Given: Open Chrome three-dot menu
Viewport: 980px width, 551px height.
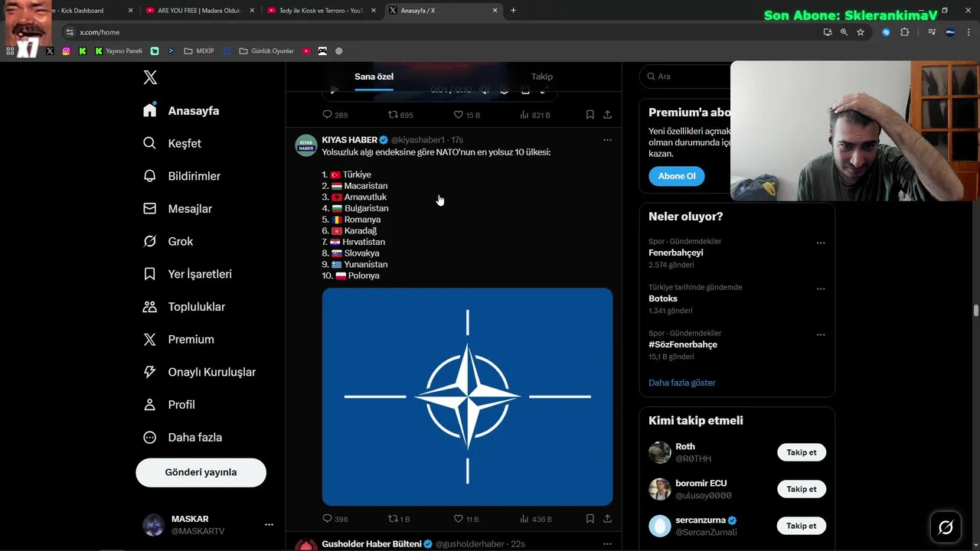Looking at the screenshot, I should pyautogui.click(x=968, y=32).
